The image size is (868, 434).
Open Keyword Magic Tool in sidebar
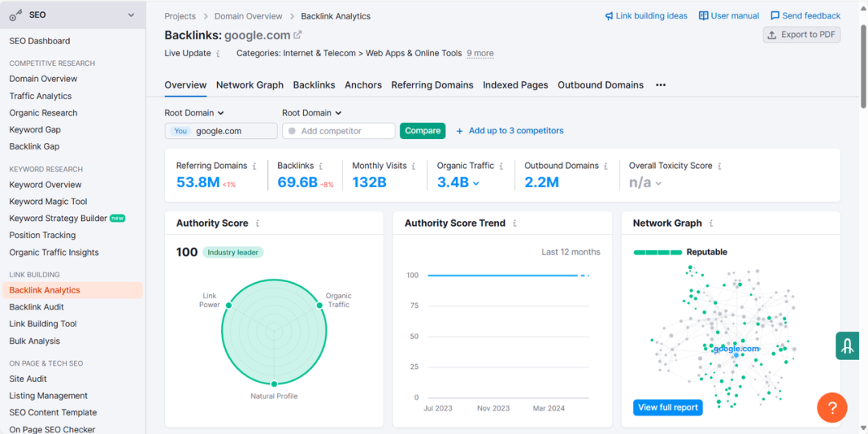(48, 202)
